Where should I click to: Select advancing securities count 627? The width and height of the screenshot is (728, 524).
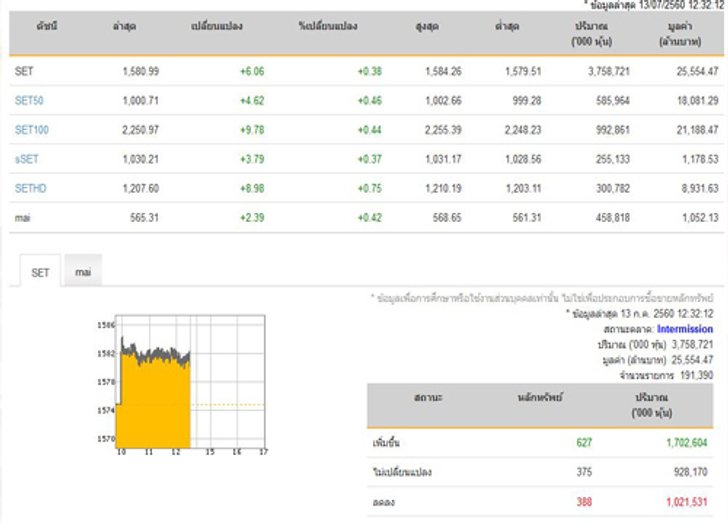pos(584,442)
